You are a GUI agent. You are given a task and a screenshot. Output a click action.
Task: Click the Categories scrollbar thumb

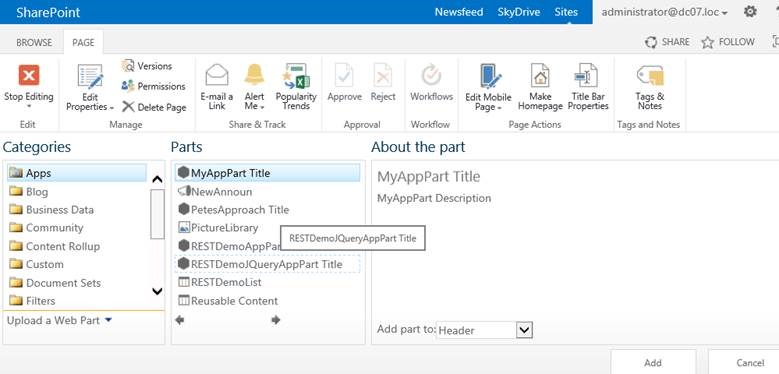(157, 214)
